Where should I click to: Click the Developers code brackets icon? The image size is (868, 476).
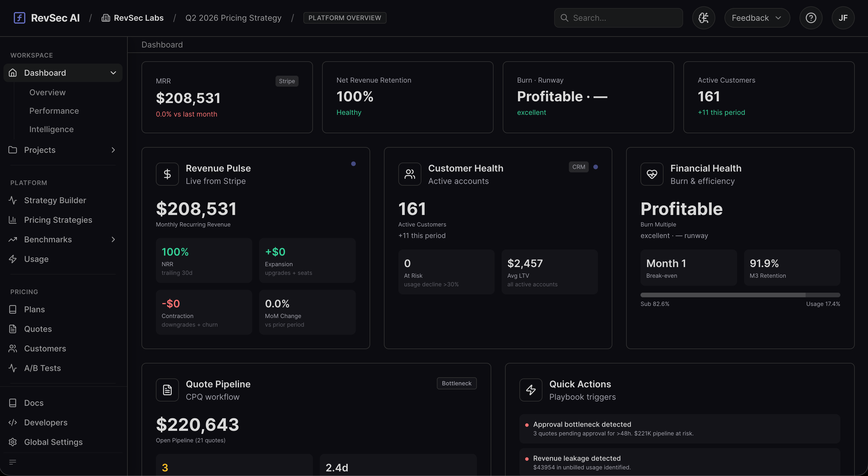click(12, 422)
